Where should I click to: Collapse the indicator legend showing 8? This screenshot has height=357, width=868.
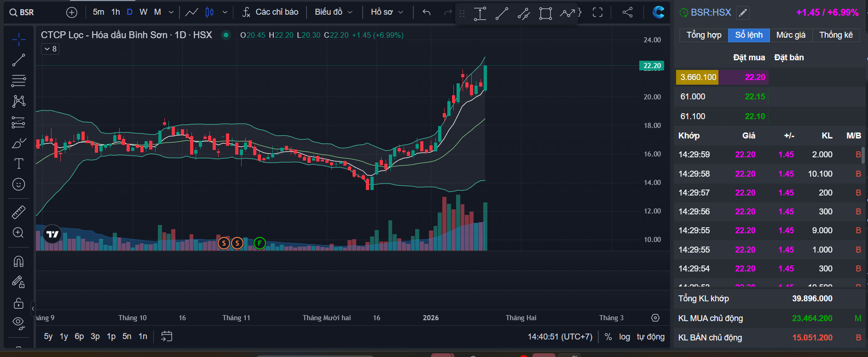[51, 49]
